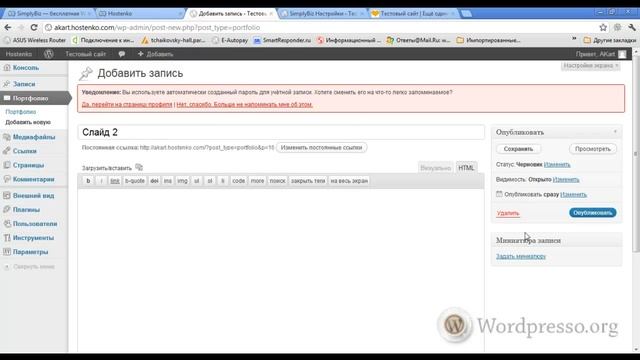640x360 pixels.
Task: Click the Пользователи sidebar icon
Action: tap(7, 224)
